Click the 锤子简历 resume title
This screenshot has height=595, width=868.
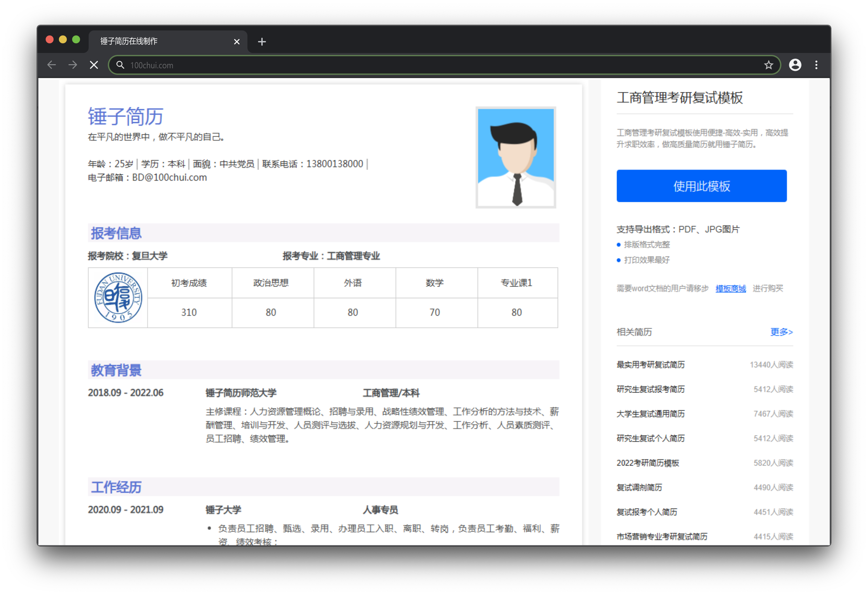point(125,116)
